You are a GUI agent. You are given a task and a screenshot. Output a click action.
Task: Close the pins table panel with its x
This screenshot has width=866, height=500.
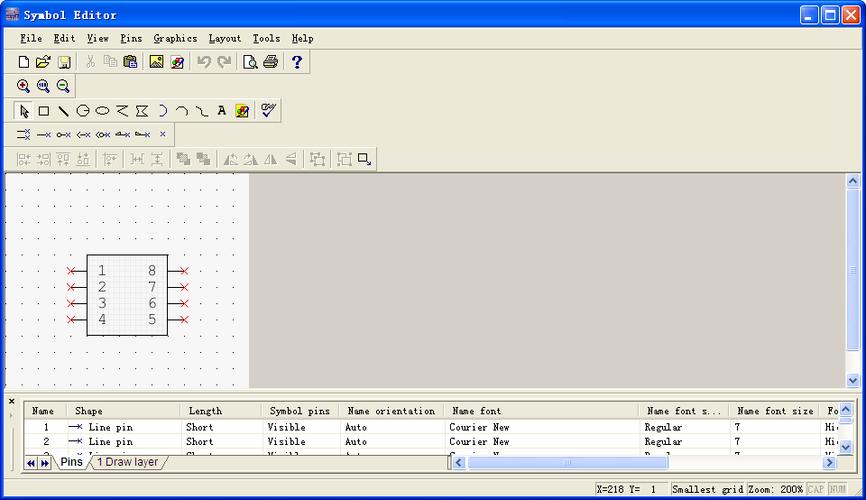[x=12, y=401]
